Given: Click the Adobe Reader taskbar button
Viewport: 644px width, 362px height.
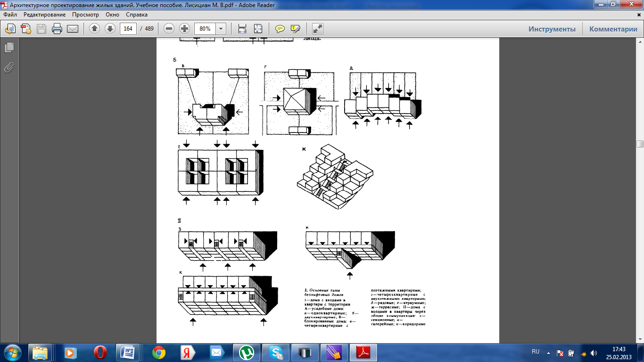Looking at the screenshot, I should click(x=363, y=352).
